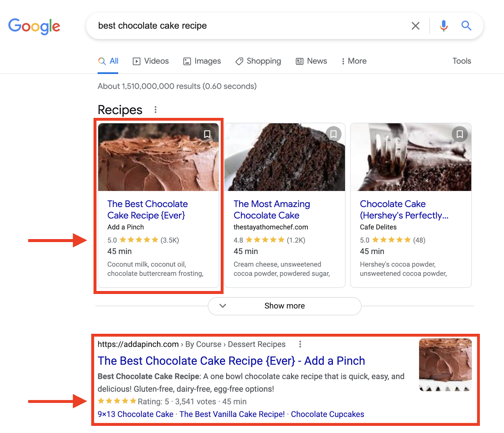Open the Shopping tab
This screenshot has height=433, width=504.
(x=258, y=61)
